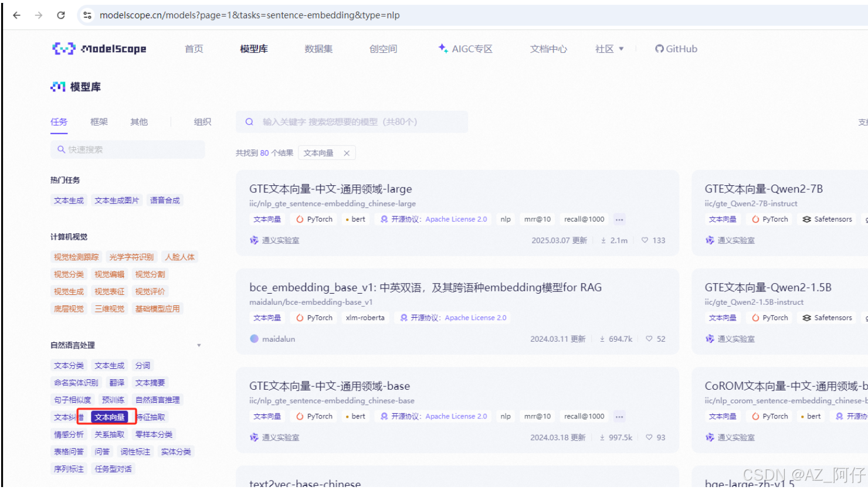Open the GitHub link in the navigation
The image size is (868, 490).
(676, 49)
